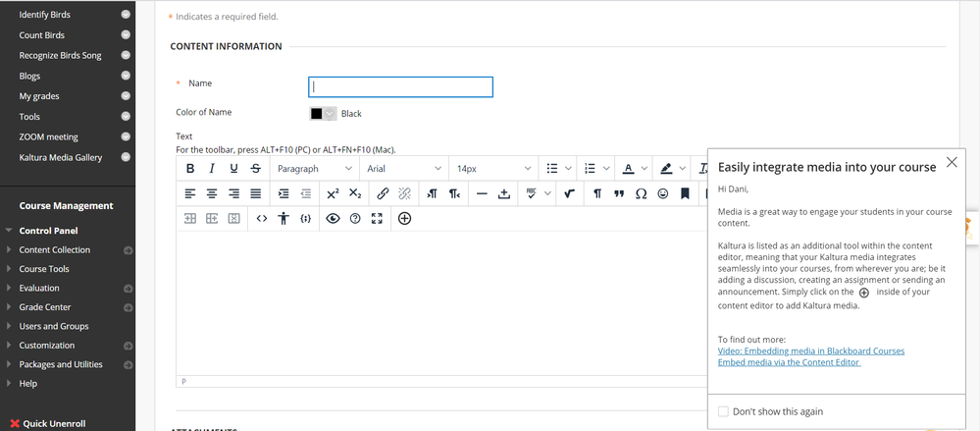This screenshot has height=431, width=980.
Task: Open the math formula editor
Action: point(569,194)
